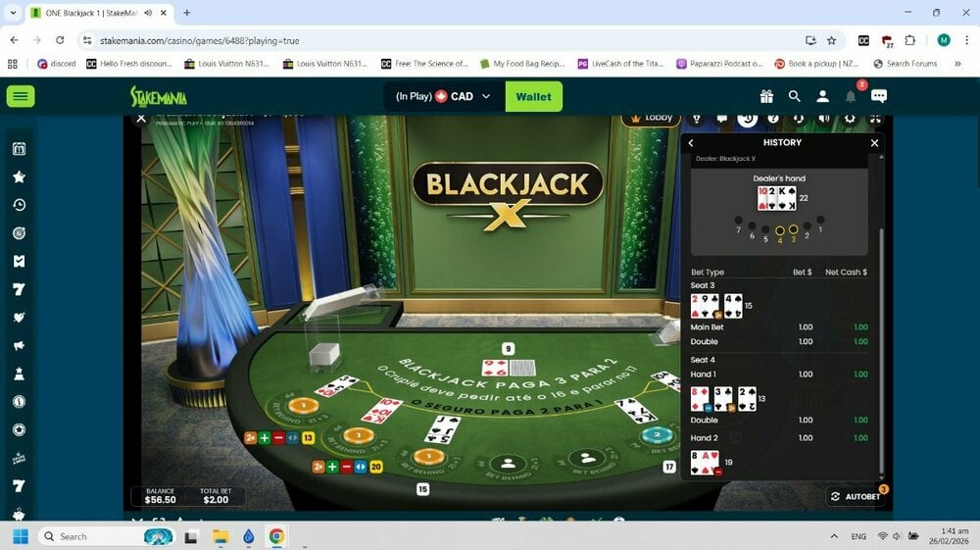Screen dimensions: 980x550
Task: Click the gift rewards icon
Action: point(766,96)
